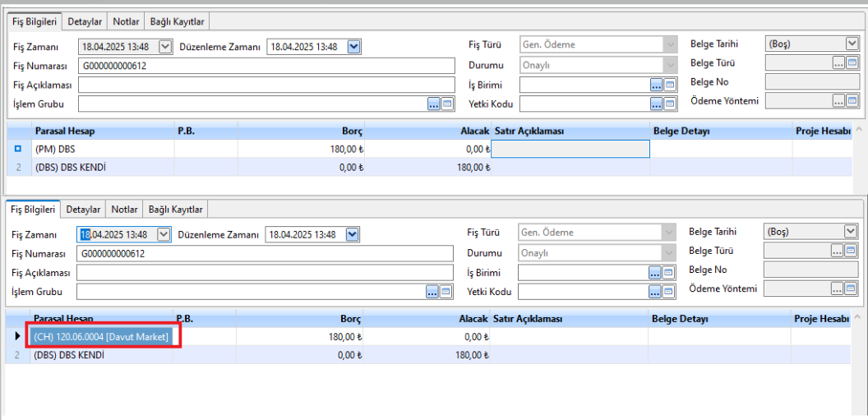The width and height of the screenshot is (868, 420).
Task: Open the Notlar tab in upper panel
Action: pos(127,21)
